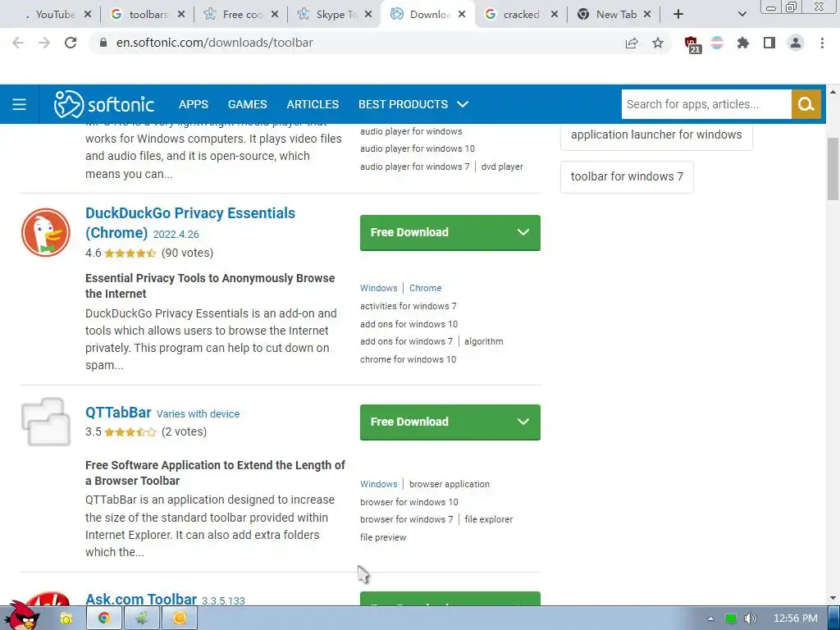
Task: Close the Skype tab
Action: tap(368, 15)
